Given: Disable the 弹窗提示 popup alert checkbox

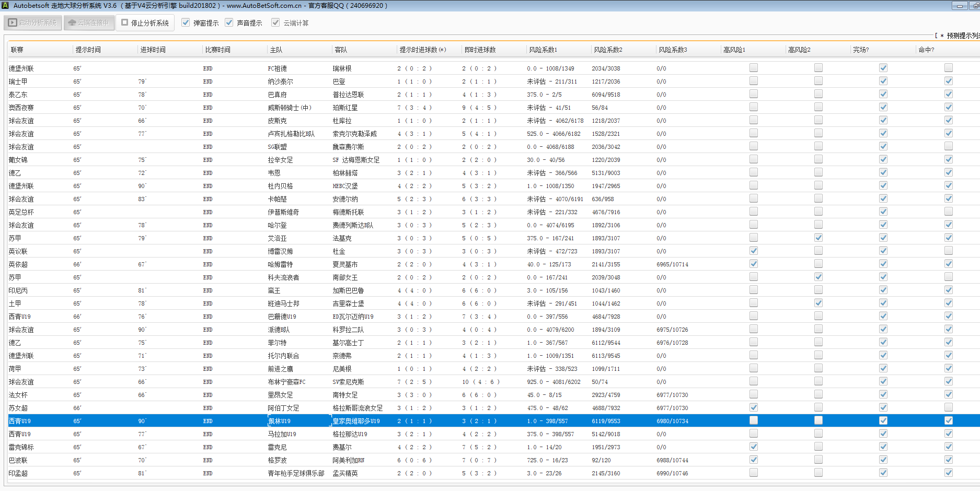Looking at the screenshot, I should click(x=186, y=23).
